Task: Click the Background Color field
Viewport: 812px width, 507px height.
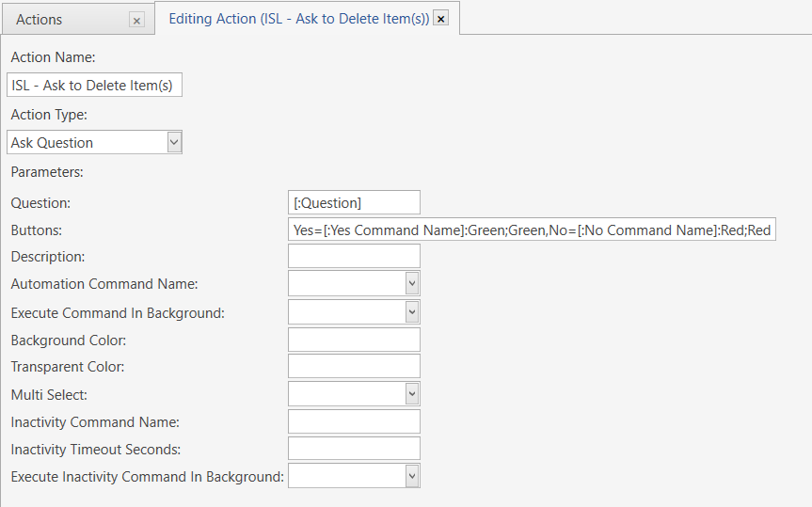Action: tap(354, 340)
